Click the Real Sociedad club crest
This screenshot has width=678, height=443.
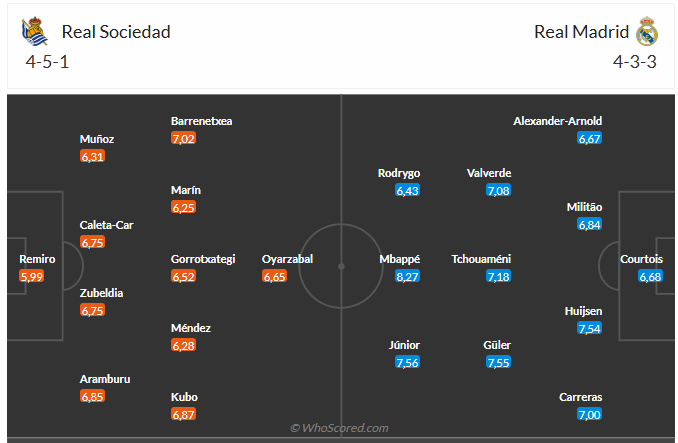click(x=34, y=32)
